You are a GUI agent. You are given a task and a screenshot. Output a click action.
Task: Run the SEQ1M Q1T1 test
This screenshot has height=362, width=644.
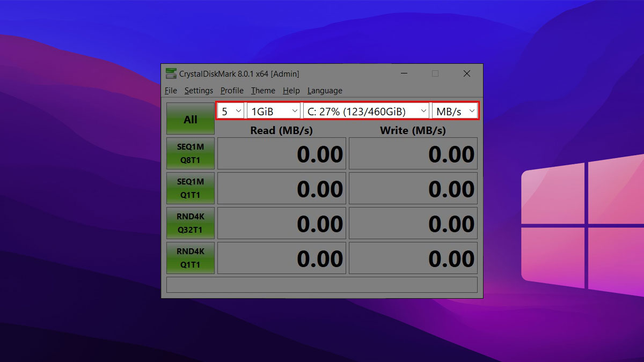pos(191,188)
